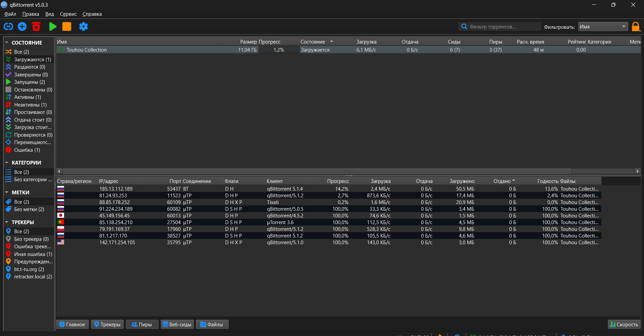Click the torrent list scroll left arrow
The image size is (644, 336).
tap(59, 171)
